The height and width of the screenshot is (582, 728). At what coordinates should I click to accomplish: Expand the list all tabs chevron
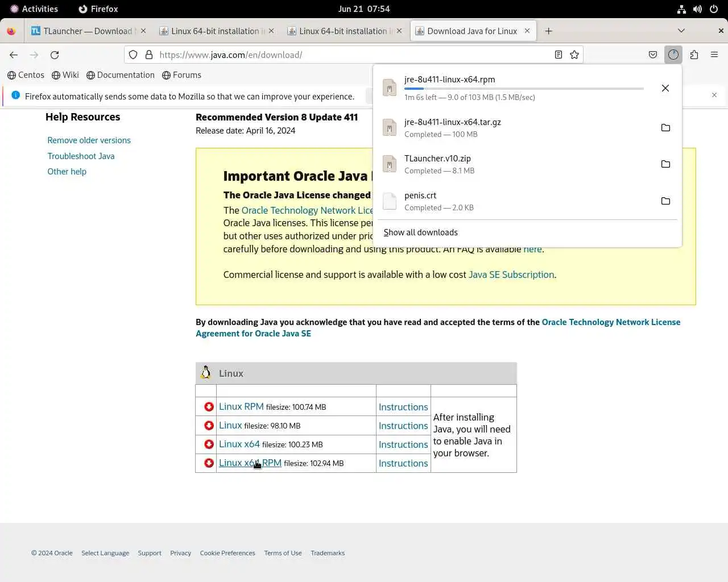[681, 31]
